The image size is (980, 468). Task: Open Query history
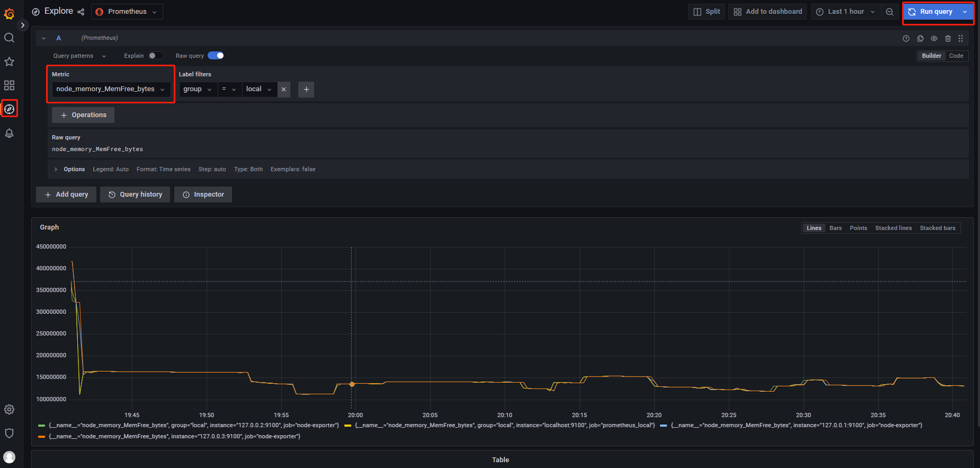tap(135, 195)
